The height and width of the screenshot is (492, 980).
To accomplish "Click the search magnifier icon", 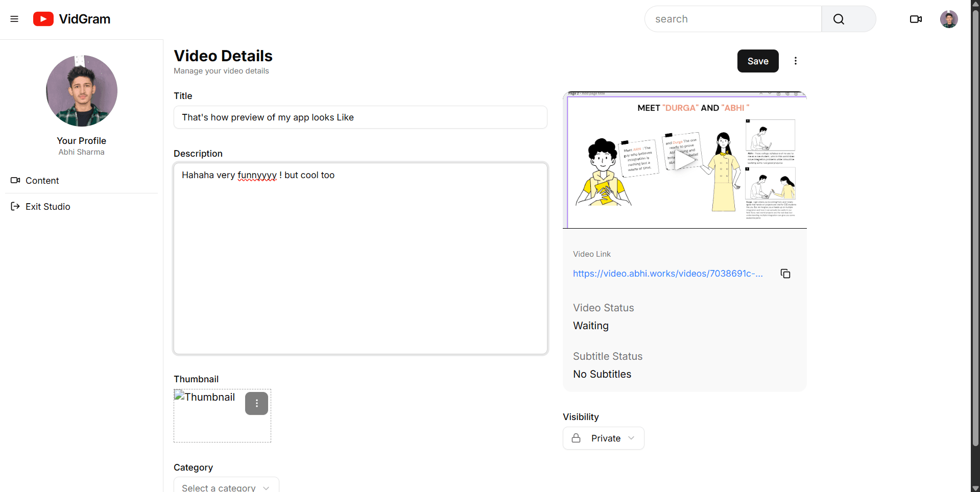I will coord(839,19).
